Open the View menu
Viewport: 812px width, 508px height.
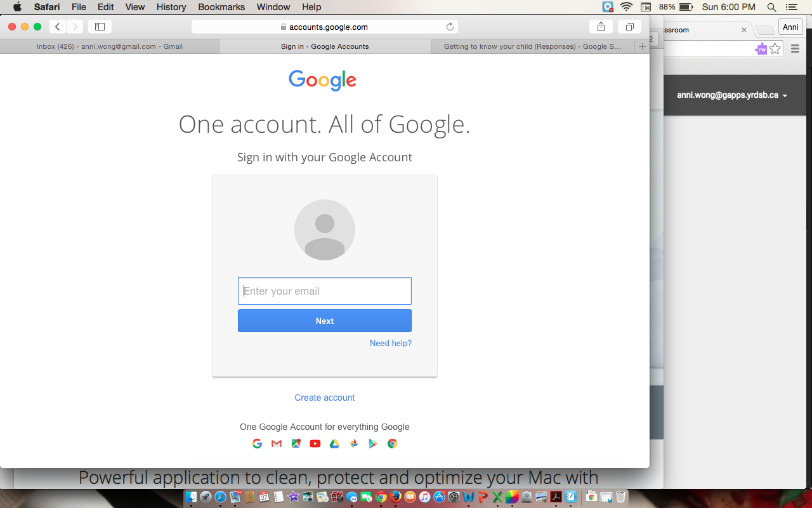tap(135, 7)
